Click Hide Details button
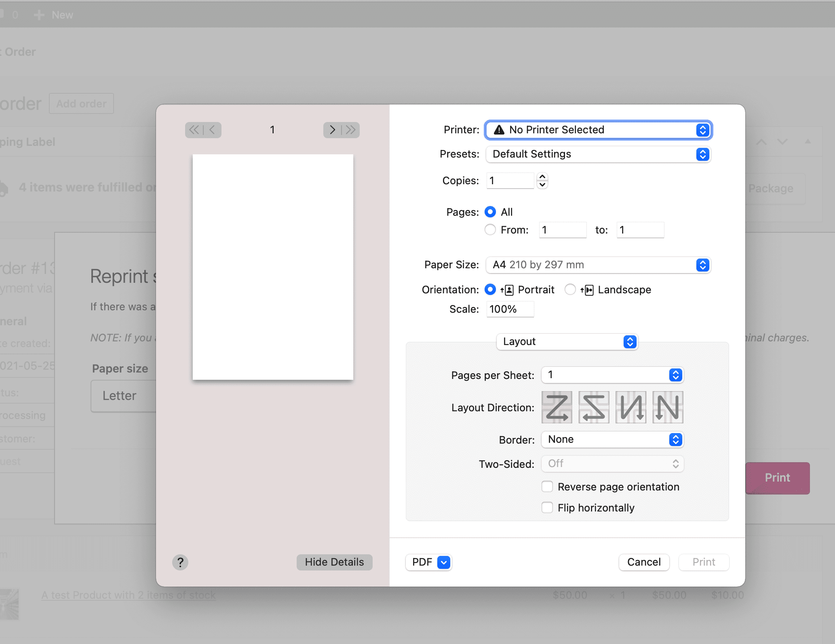The image size is (835, 644). pyautogui.click(x=335, y=562)
